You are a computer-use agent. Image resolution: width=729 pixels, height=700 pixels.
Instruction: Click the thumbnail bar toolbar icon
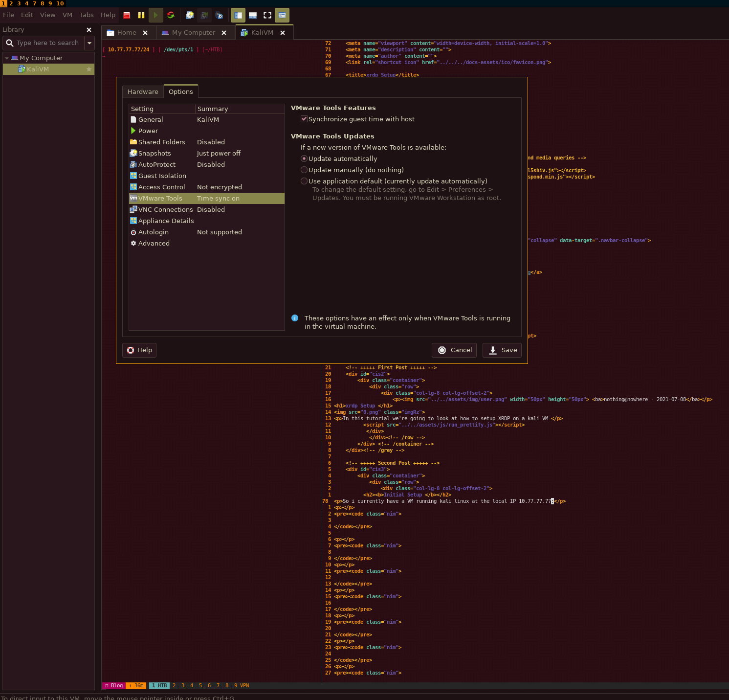[253, 15]
